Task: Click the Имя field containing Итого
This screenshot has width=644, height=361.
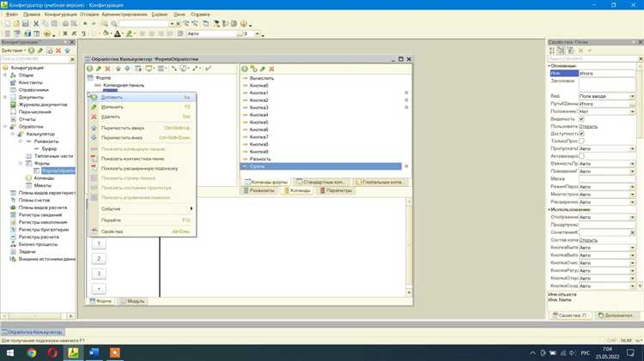Action: [607, 74]
